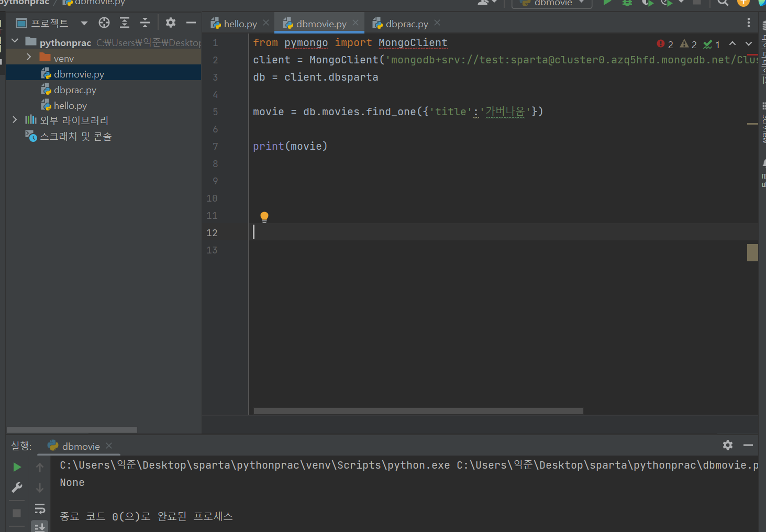Click line number 7 in the gutter

click(x=215, y=147)
